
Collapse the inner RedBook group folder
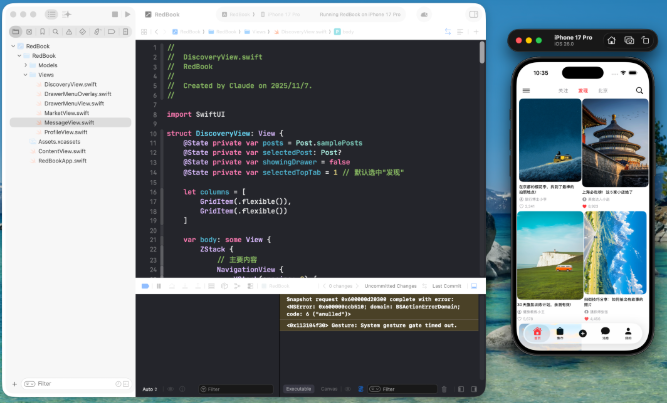point(20,56)
